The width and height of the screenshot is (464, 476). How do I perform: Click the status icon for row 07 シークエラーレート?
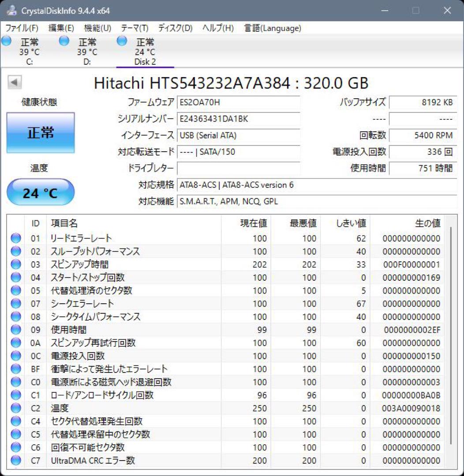click(16, 304)
